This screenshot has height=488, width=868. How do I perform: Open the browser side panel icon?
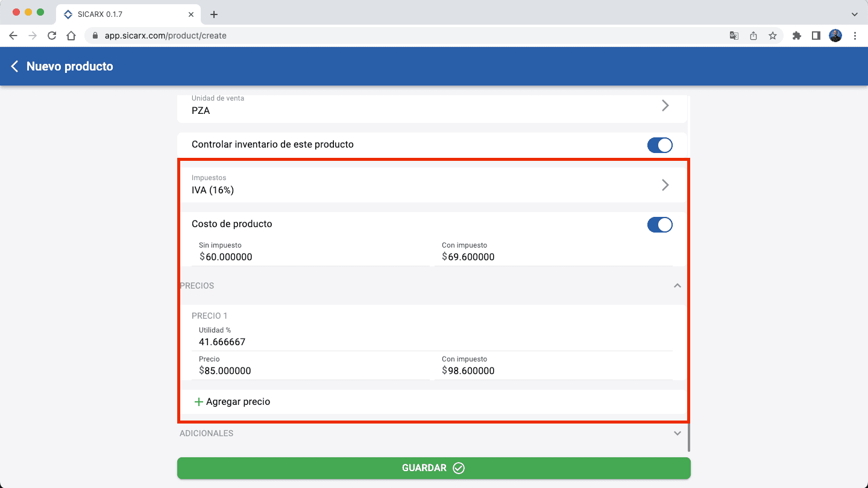(x=816, y=36)
